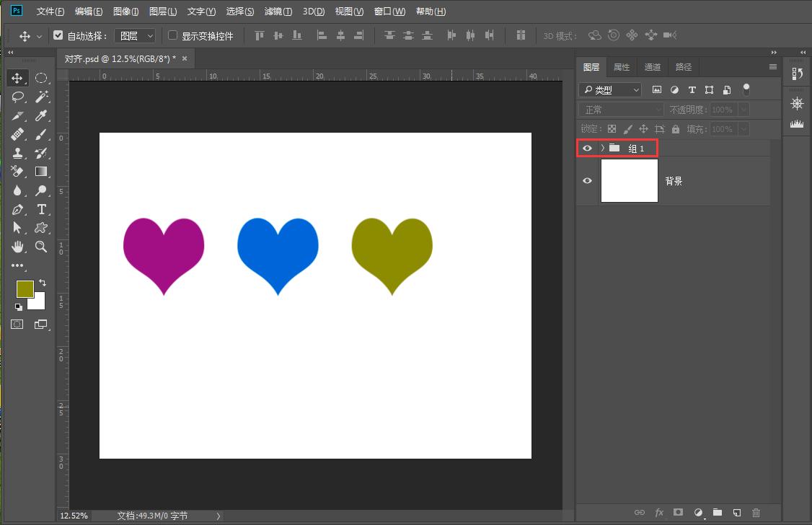Open the layer filter 类型 dropdown

610,90
